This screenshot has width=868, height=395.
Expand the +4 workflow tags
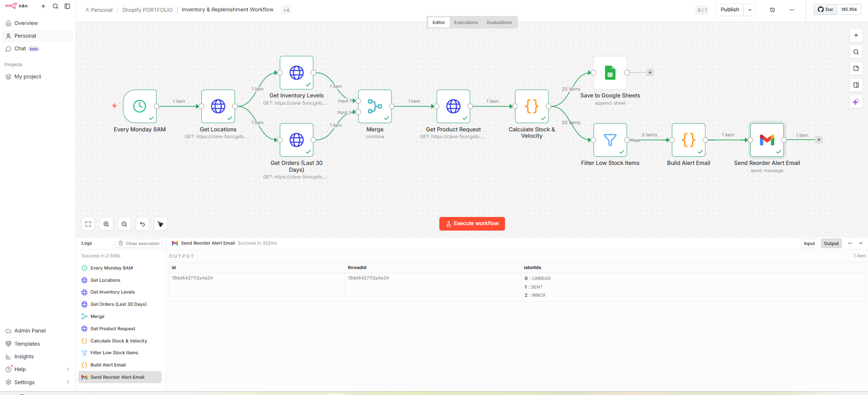click(286, 10)
